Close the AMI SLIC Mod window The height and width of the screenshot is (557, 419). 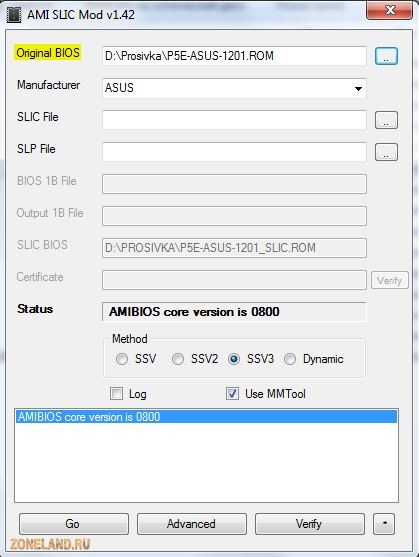pyautogui.click(x=389, y=10)
